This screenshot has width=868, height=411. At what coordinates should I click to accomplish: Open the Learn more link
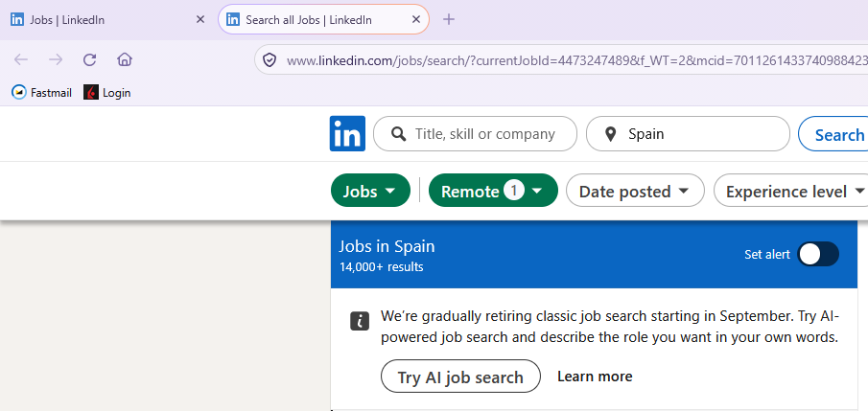595,377
